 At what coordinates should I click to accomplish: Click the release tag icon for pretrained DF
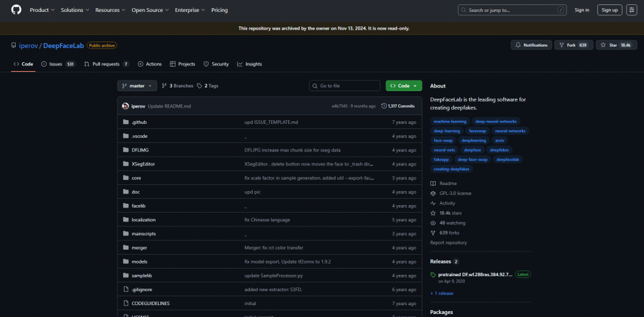click(x=433, y=275)
